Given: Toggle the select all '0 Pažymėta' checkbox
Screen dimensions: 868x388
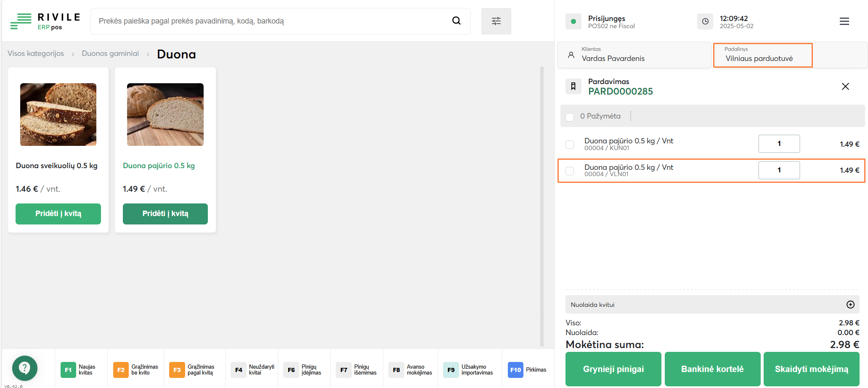Looking at the screenshot, I should (570, 117).
